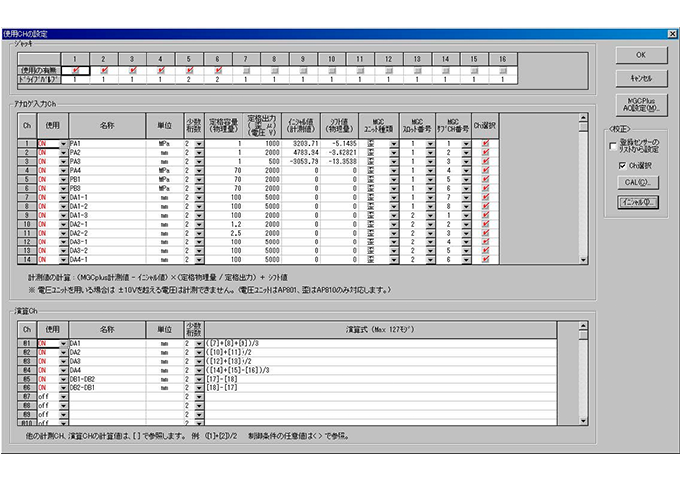The height and width of the screenshot is (480, 680).
Task: Select row header 14 of the アナログ入力Ch table
Action: click(x=27, y=260)
